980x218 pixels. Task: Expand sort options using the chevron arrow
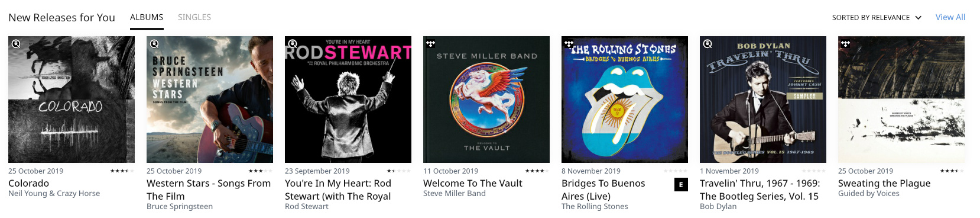pos(918,18)
